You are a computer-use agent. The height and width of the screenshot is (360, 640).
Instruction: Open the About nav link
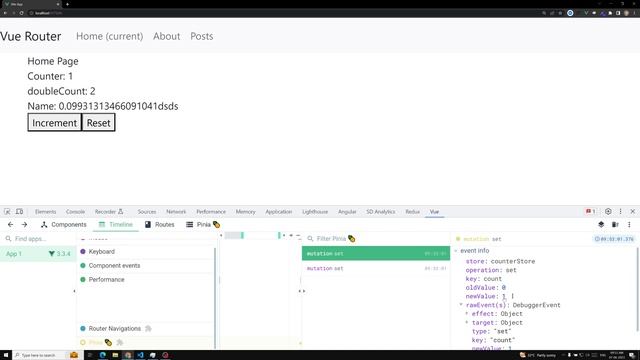[x=167, y=36]
